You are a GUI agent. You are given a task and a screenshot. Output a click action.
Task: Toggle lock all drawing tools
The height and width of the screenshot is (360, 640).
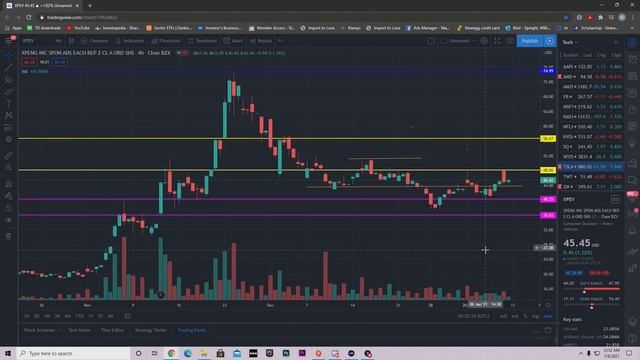point(9,208)
